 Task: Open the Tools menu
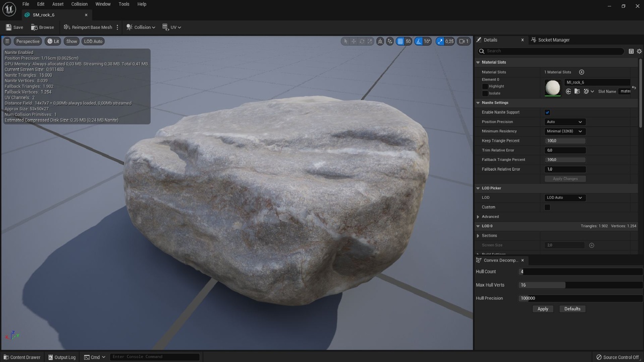(124, 4)
